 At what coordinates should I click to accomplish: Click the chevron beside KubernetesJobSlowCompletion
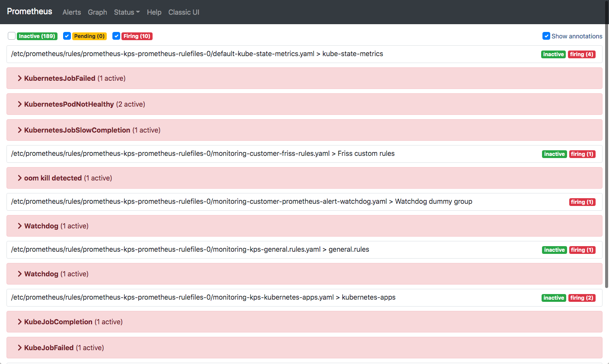[x=20, y=130]
